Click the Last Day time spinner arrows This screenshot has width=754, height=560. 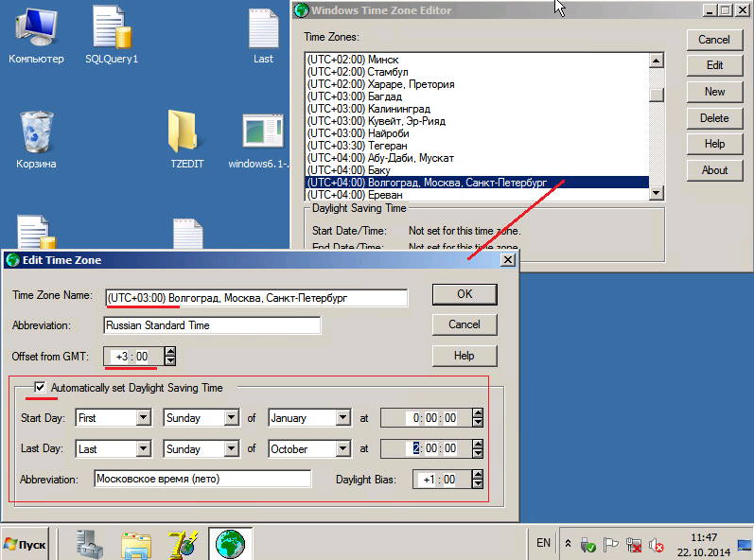tap(478, 448)
